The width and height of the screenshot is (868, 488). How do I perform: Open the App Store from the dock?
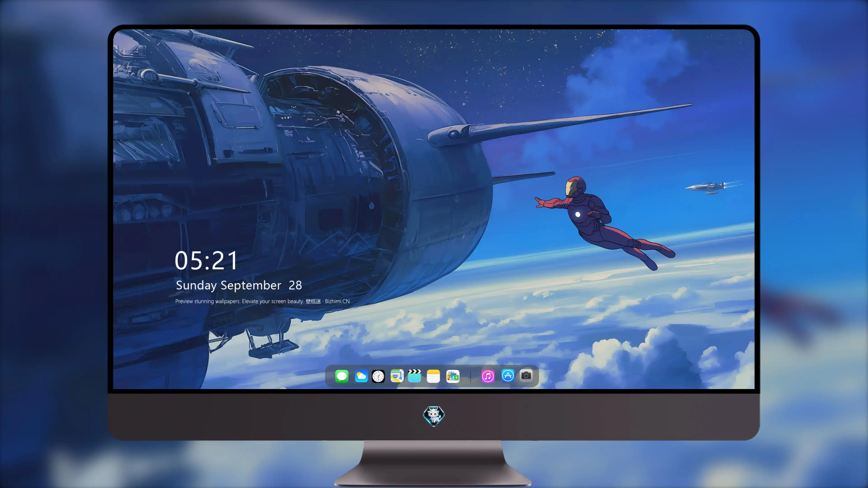click(508, 375)
